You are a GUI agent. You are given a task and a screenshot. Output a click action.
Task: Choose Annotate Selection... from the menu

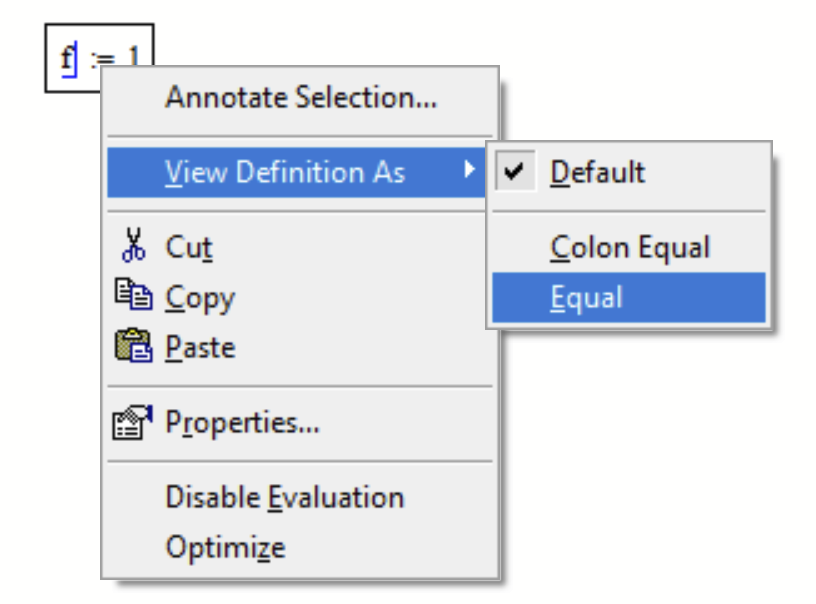tap(301, 98)
